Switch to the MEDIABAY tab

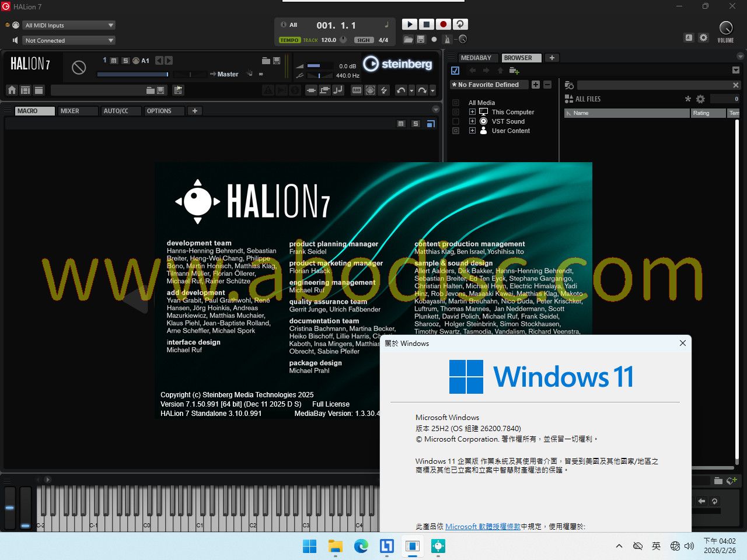[x=476, y=58]
